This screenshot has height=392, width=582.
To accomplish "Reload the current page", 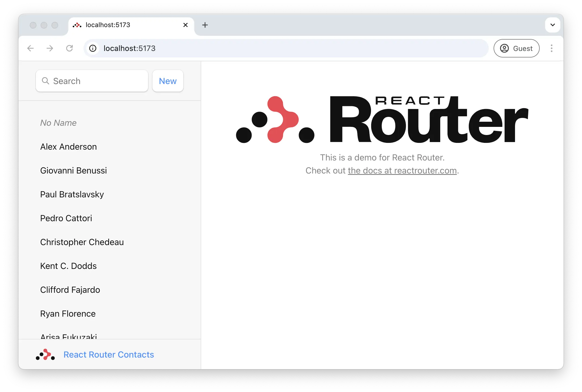I will (70, 48).
